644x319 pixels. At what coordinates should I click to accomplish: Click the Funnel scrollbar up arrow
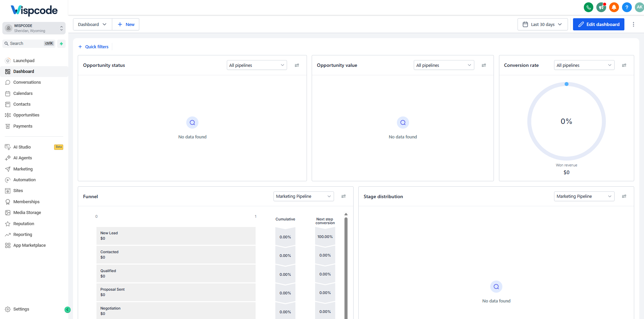click(346, 214)
